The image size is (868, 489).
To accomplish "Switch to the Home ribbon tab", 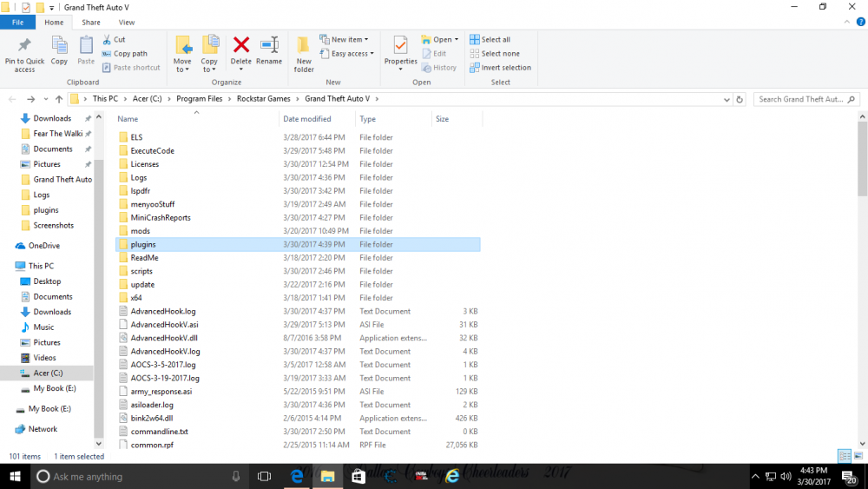I will click(54, 23).
